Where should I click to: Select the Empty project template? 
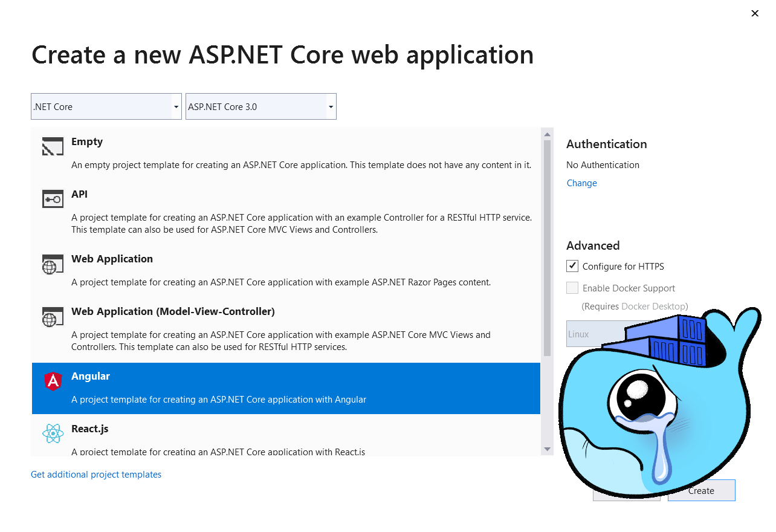pyautogui.click(x=286, y=153)
